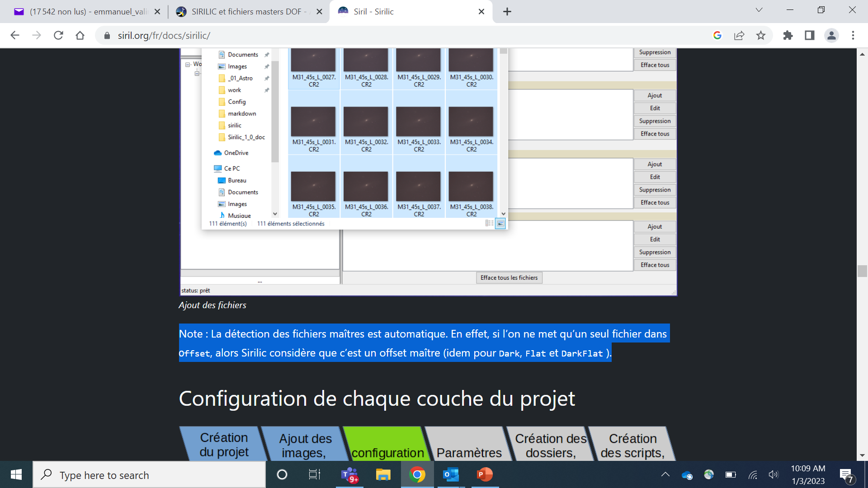Open the Chrome three-dot menu

(x=853, y=35)
